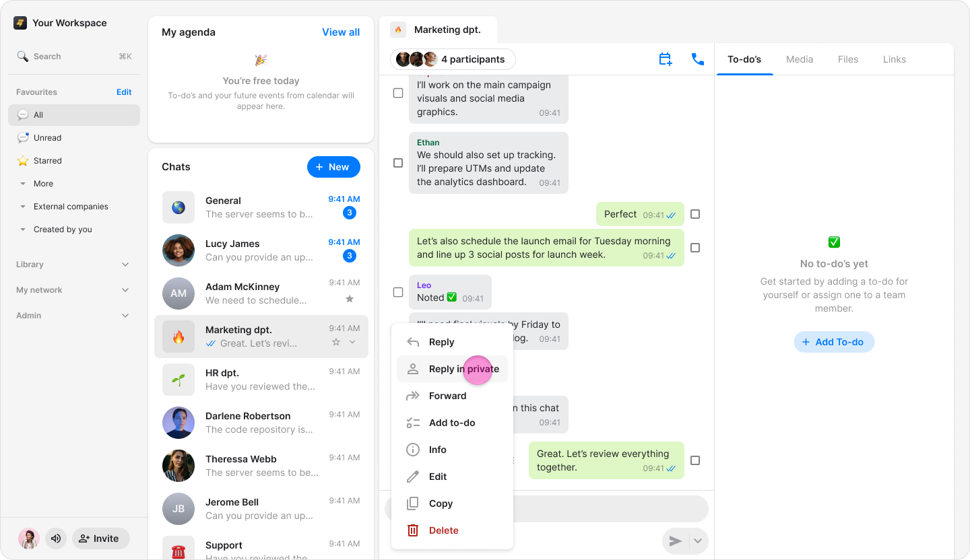Open send options dropdown arrow

[x=698, y=541]
